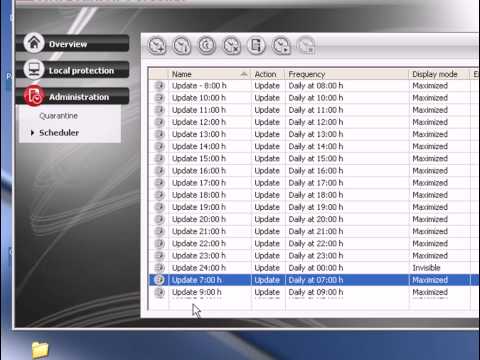Click the job icon of Update 9:00 h
The width and height of the screenshot is (480, 360).
click(160, 292)
